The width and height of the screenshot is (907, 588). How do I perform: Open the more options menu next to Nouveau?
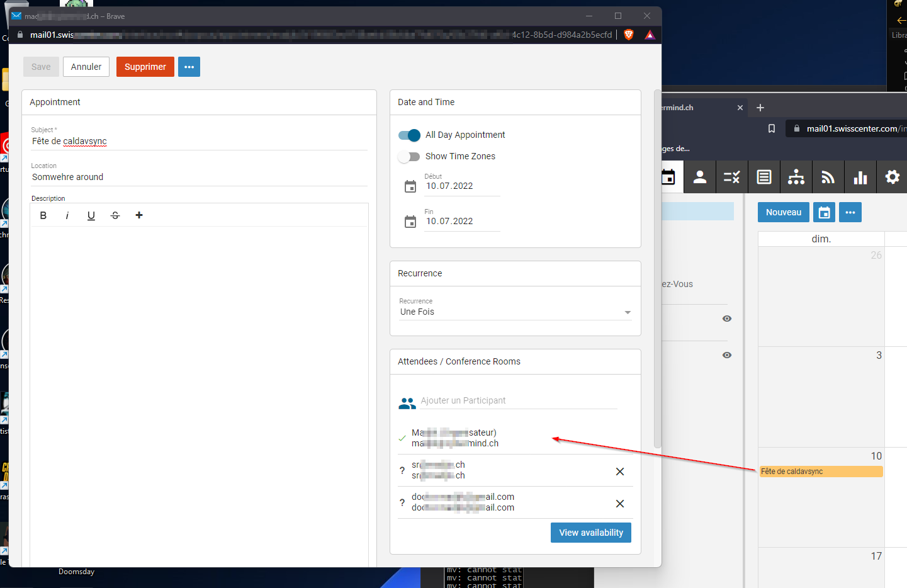pos(850,213)
